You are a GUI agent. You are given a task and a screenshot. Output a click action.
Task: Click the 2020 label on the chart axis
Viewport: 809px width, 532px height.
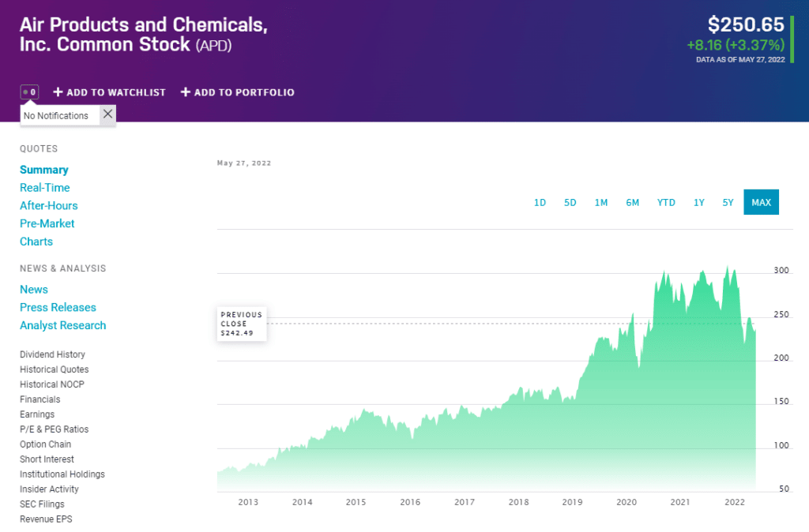pos(627,502)
